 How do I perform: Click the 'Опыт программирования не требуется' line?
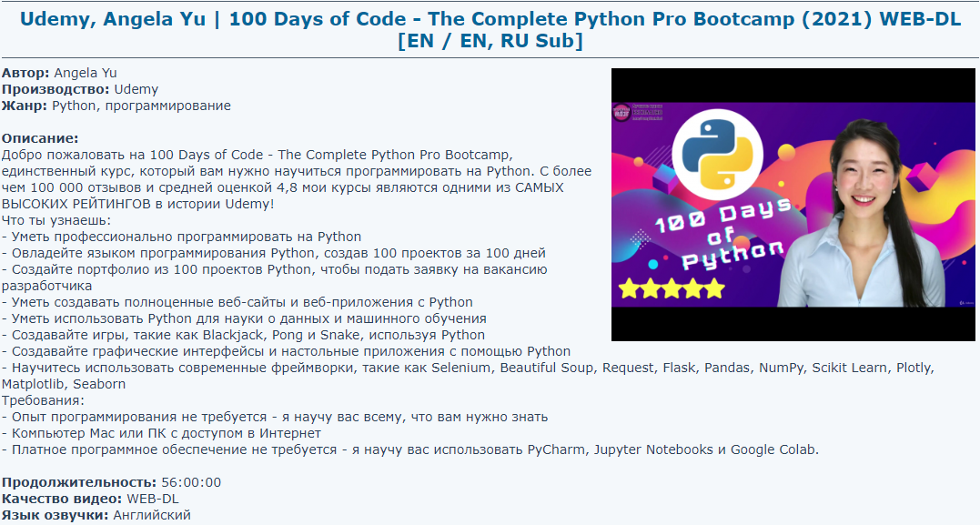[x=275, y=416]
